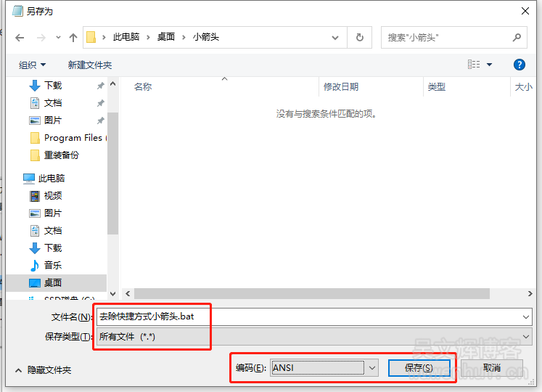Open the 保存类型 file type dropdown
This screenshot has width=542, height=392.
313,337
